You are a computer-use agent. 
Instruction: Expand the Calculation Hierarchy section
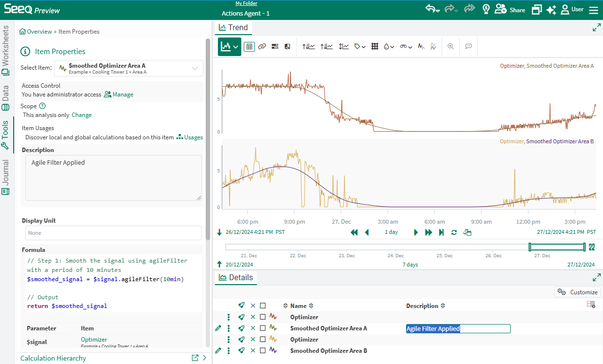tap(205, 358)
